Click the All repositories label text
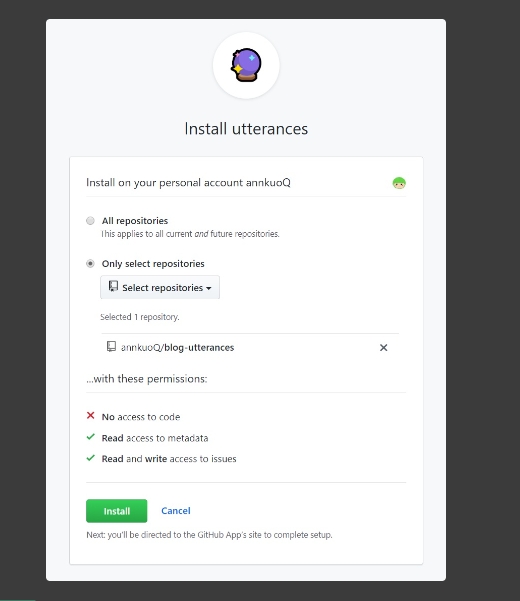This screenshot has height=601, width=520. [x=135, y=221]
